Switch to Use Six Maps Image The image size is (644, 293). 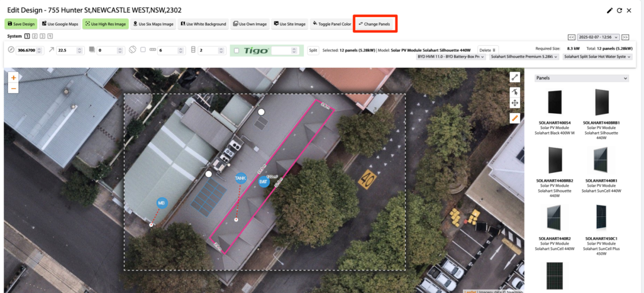click(154, 25)
